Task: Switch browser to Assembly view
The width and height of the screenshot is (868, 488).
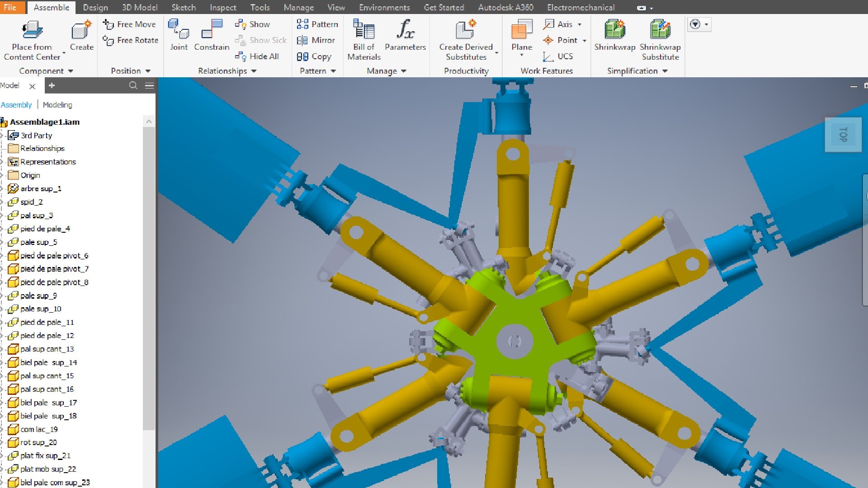Action: tap(16, 105)
